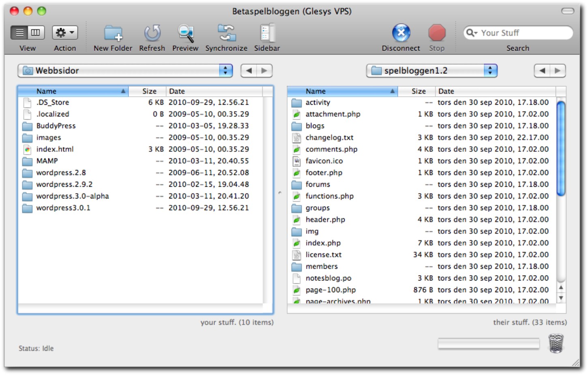Click the blogs folder name
The image size is (588, 375).
point(315,126)
